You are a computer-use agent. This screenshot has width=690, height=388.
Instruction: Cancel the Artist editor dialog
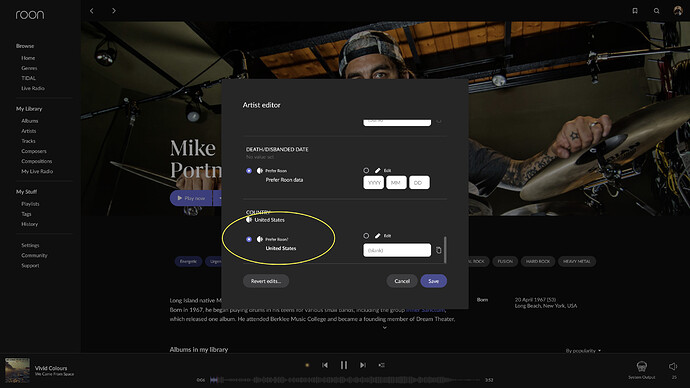click(402, 281)
